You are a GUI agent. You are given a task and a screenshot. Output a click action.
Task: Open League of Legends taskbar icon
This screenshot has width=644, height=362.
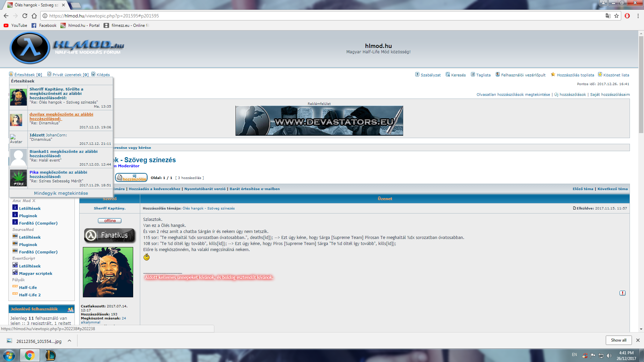coord(50,355)
